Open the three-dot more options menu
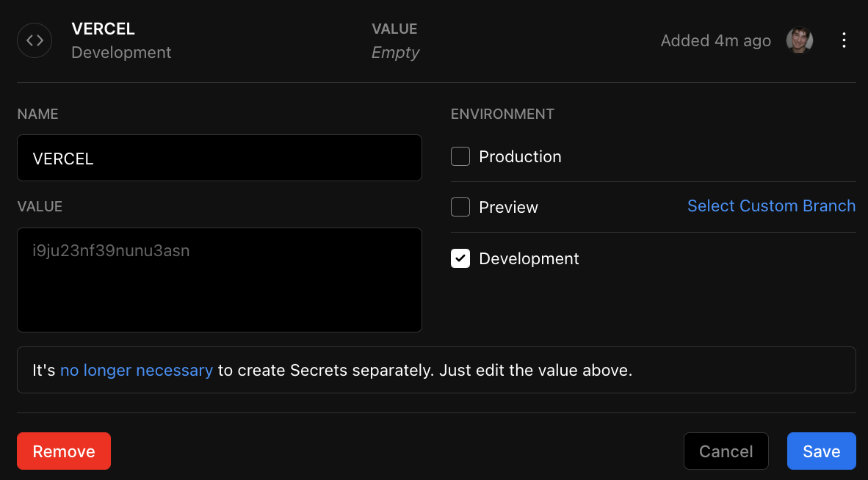This screenshot has width=868, height=480. click(844, 40)
